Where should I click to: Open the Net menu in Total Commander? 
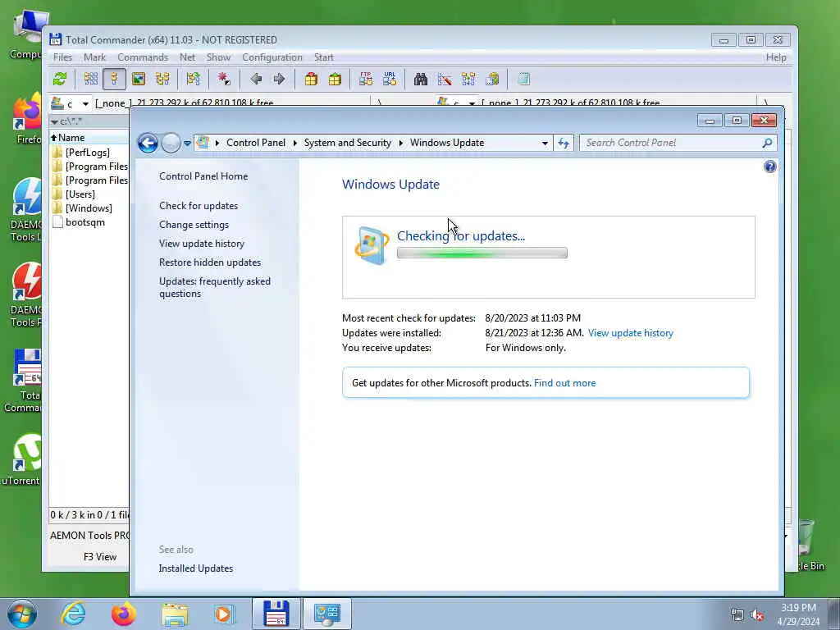(x=188, y=57)
